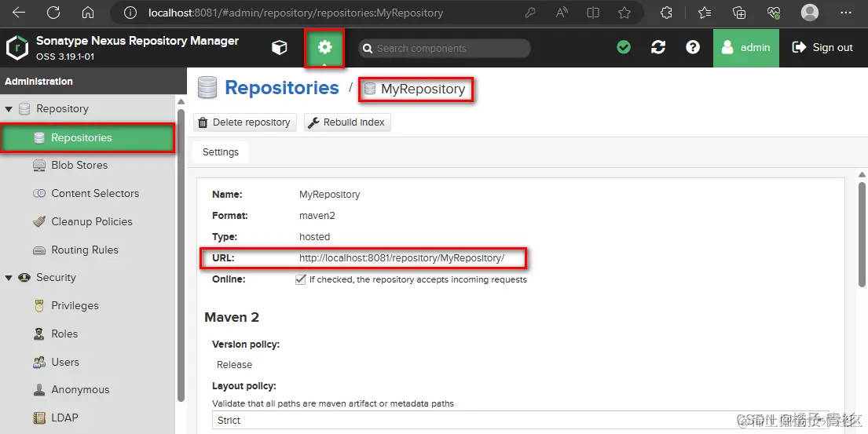Open the immersive reader book icon
The image size is (868, 434).
593,13
